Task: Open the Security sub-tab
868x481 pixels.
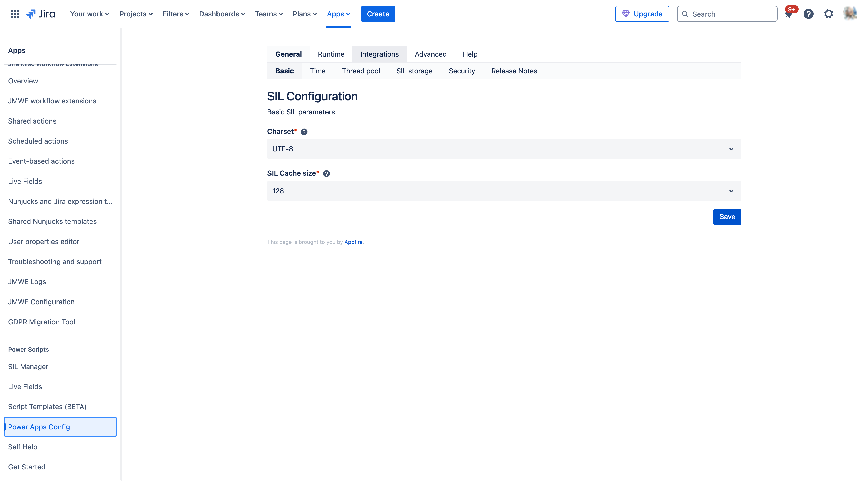Action: click(x=462, y=71)
